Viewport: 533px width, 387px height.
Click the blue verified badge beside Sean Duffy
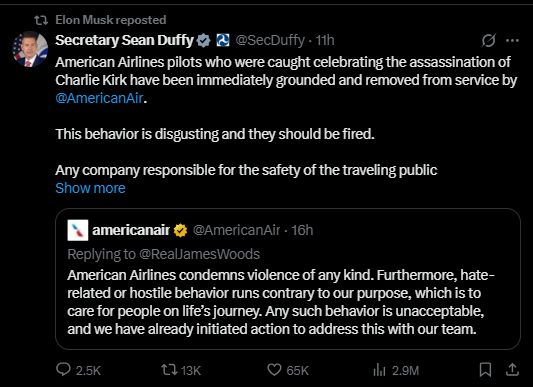(x=204, y=40)
